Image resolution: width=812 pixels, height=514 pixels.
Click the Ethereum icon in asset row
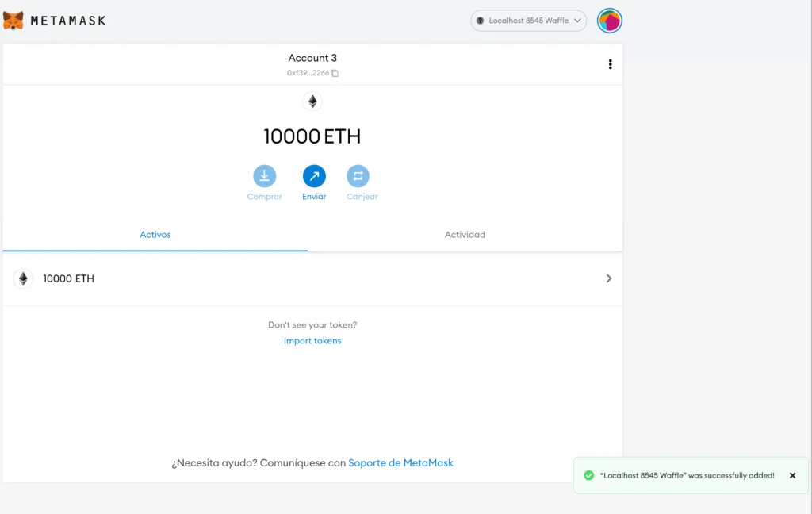[x=23, y=278]
